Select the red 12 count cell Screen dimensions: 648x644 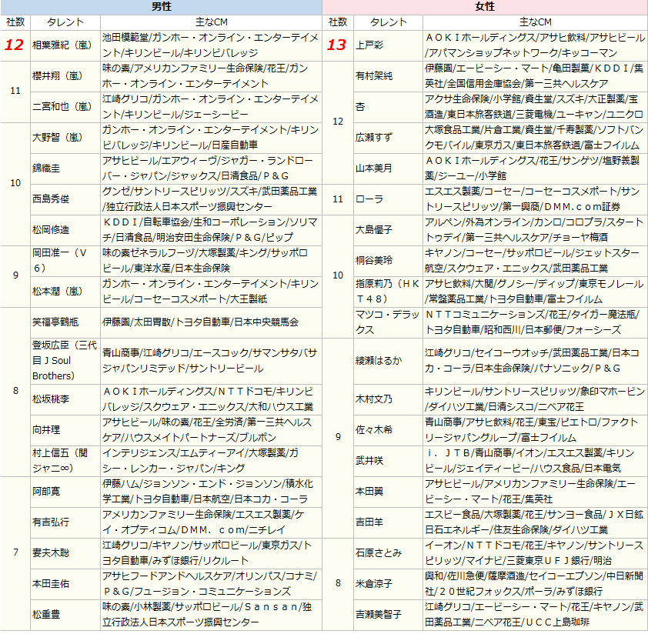(x=15, y=45)
